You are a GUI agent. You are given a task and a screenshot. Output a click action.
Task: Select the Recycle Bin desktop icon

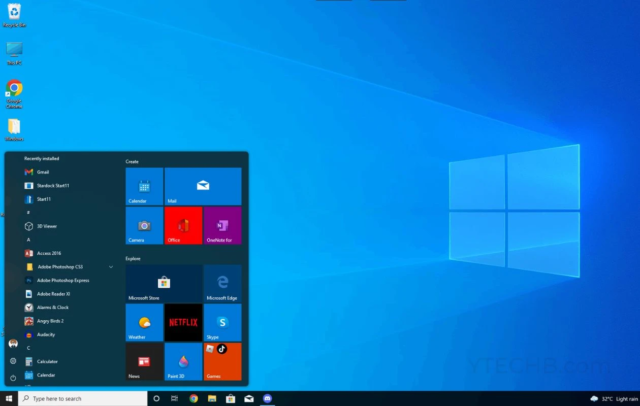14,15
